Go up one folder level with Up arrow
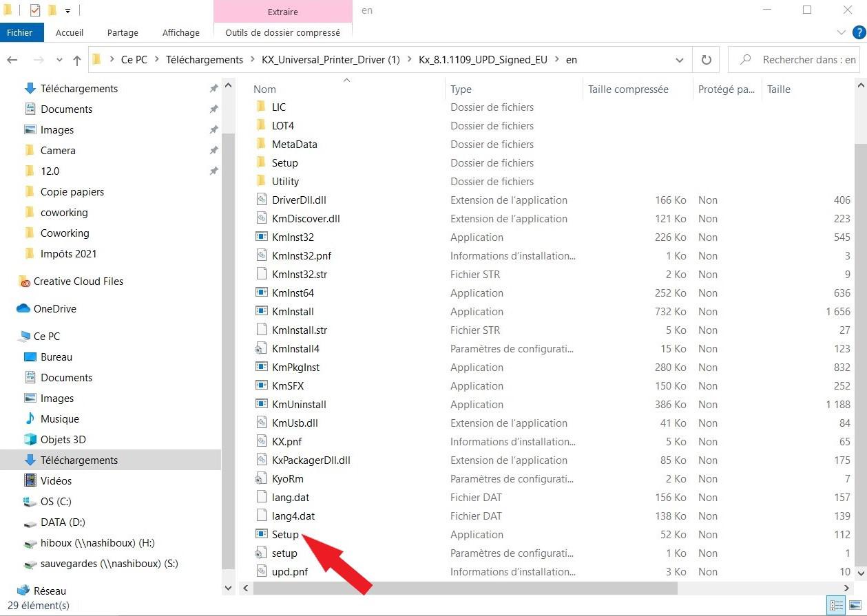 tap(77, 60)
